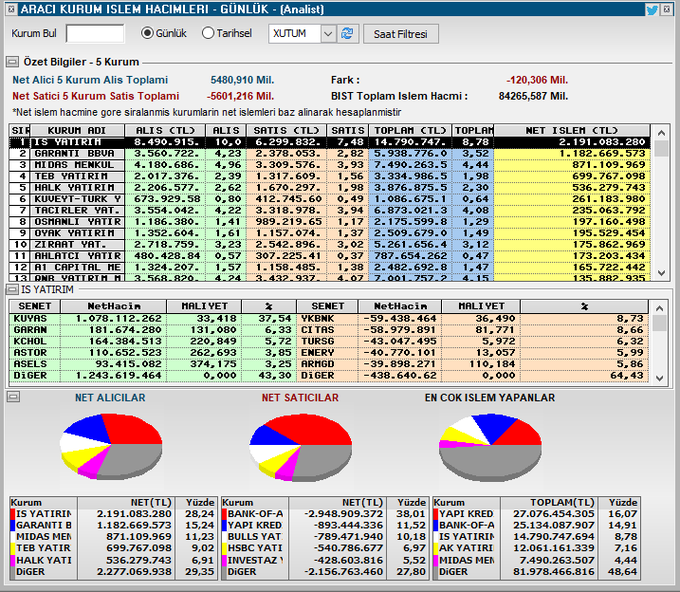The image size is (680, 592).
Task: Sort by KURUM ADI column header
Action: [77, 131]
